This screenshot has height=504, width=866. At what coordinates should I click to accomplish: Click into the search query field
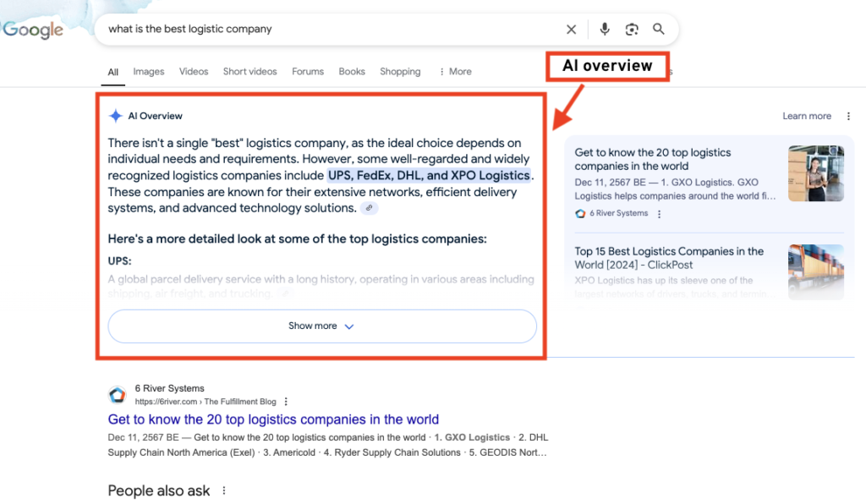coord(332,30)
